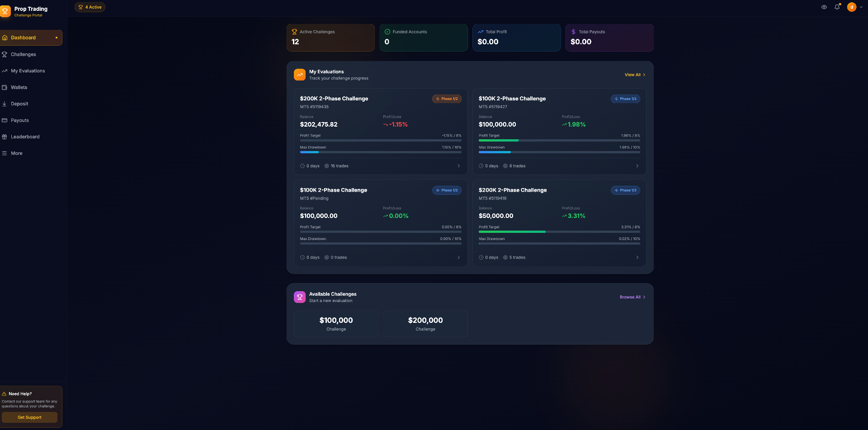
Task: Open the notifications bell
Action: pos(837,7)
